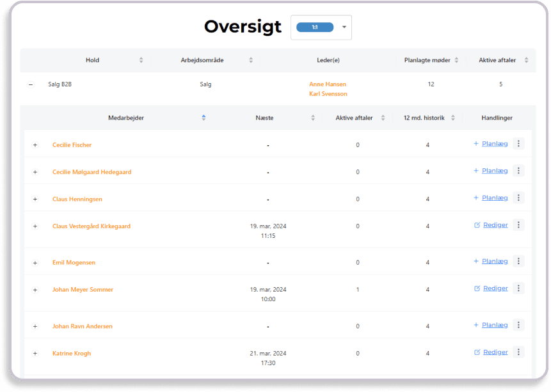Open Anne Hansen leader profile link
Image resolution: width=551 pixels, height=392 pixels.
coord(327,84)
